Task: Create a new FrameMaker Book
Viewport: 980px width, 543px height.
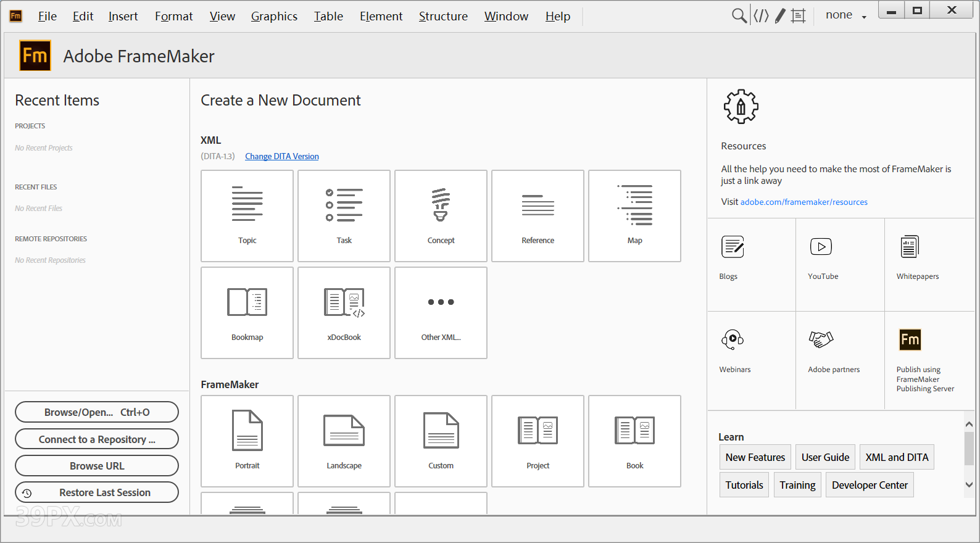Action: [x=634, y=441]
